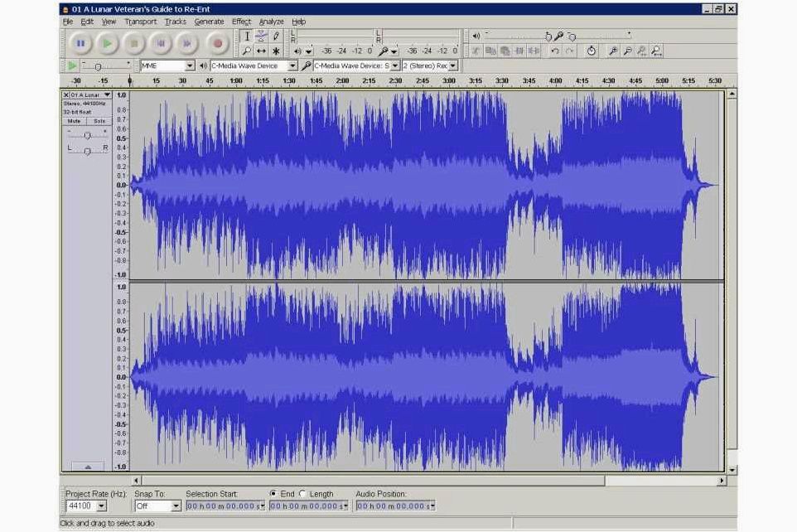Open the track name dropdown menu
The height and width of the screenshot is (532, 797).
tap(107, 95)
